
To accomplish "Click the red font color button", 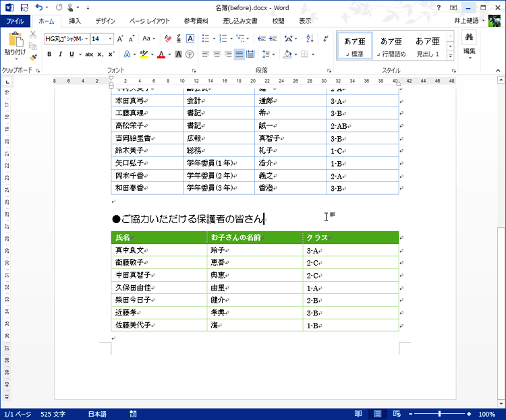I will 161,54.
